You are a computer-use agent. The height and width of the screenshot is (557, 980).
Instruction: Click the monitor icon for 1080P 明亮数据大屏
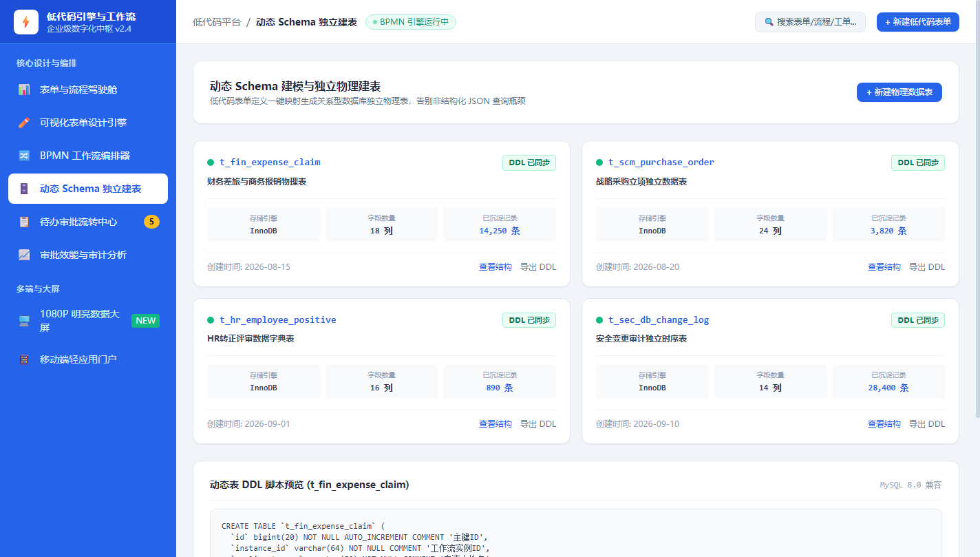tap(24, 321)
